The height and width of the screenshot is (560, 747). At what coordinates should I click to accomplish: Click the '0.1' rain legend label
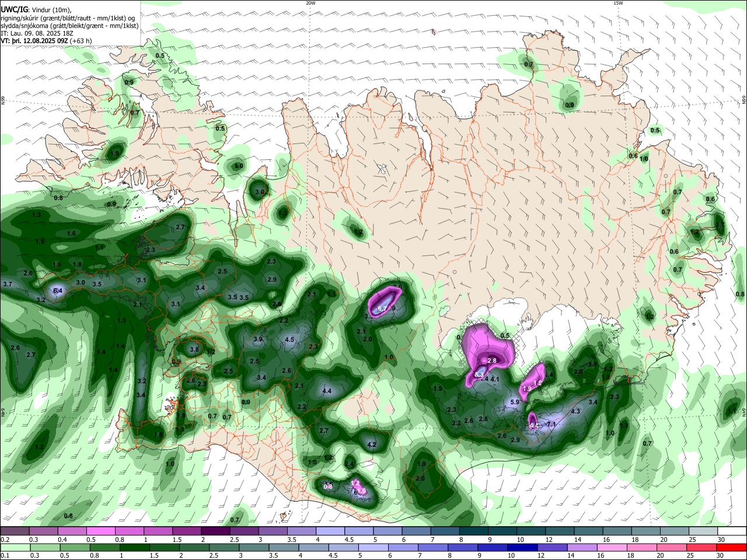[5, 556]
